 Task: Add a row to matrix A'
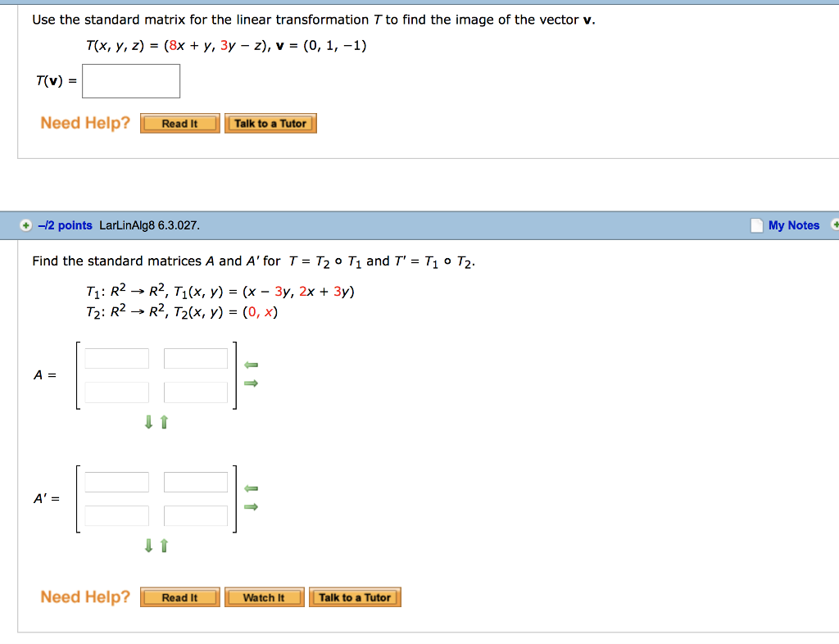(x=148, y=545)
